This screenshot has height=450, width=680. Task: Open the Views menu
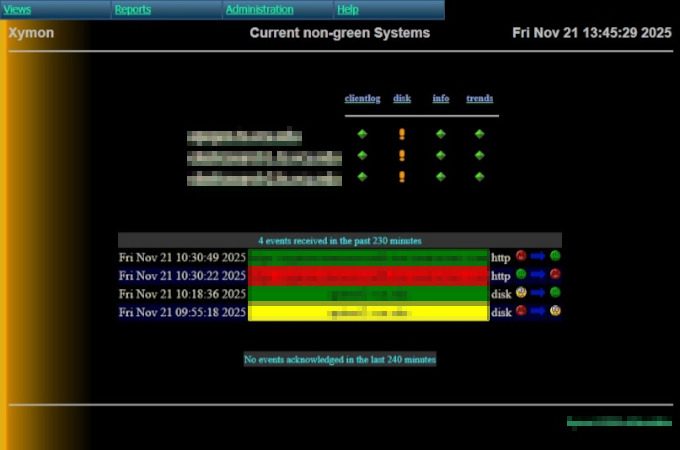17,10
